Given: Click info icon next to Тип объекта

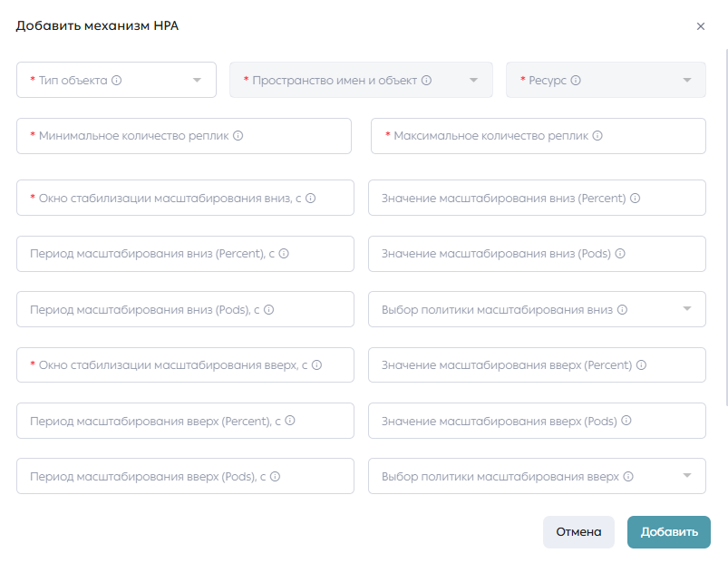Looking at the screenshot, I should pos(117,81).
